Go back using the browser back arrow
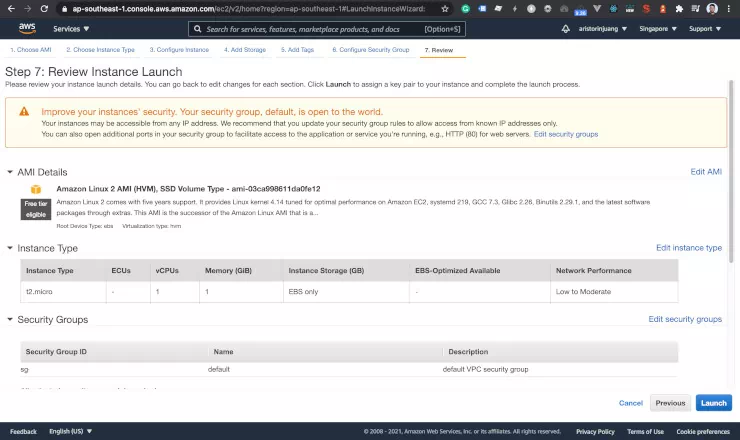This screenshot has width=740, height=440. (x=11, y=8)
